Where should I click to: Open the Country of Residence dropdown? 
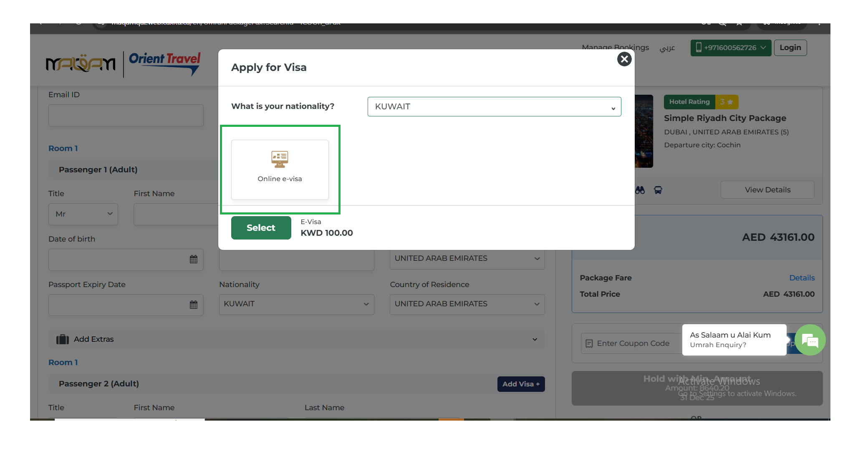pos(467,304)
